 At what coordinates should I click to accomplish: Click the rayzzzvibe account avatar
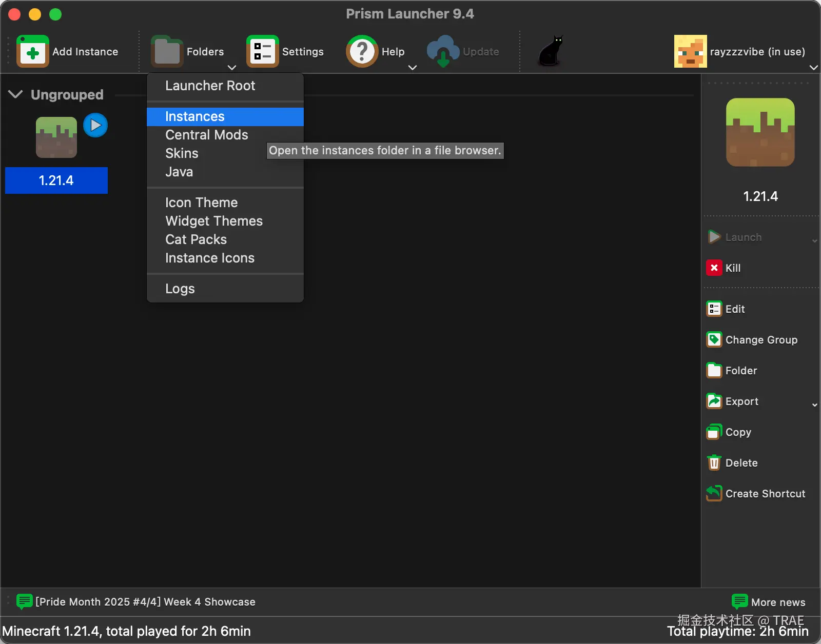tap(691, 51)
